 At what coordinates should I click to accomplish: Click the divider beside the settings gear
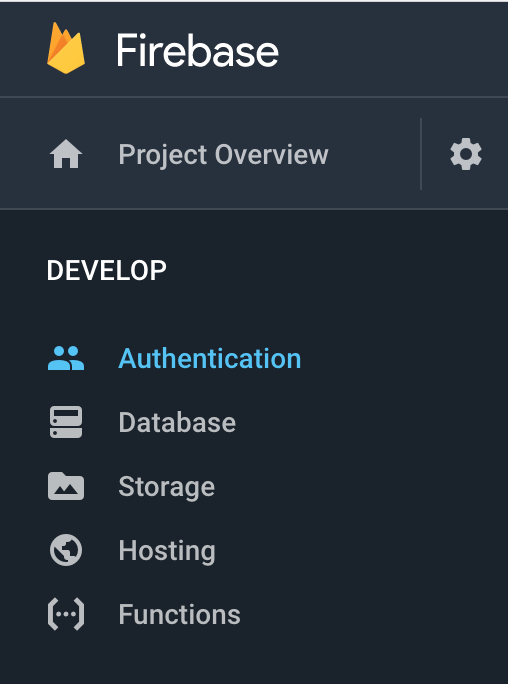tap(421, 154)
